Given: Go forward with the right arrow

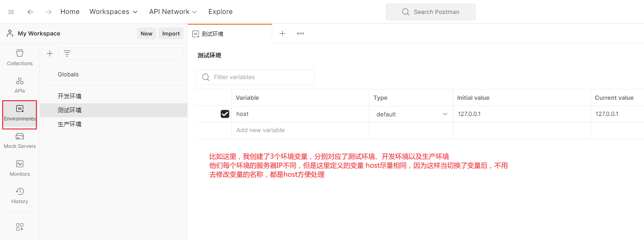Looking at the screenshot, I should (x=49, y=12).
